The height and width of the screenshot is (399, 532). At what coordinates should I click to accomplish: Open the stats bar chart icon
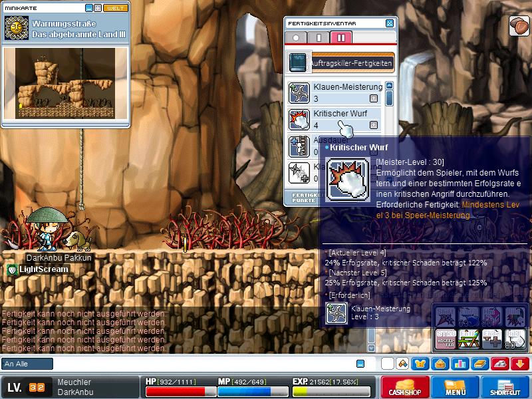pos(460,364)
